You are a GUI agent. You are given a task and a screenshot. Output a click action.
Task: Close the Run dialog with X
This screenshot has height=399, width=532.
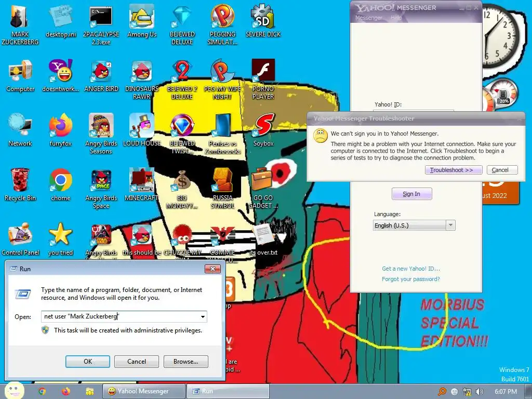click(212, 269)
